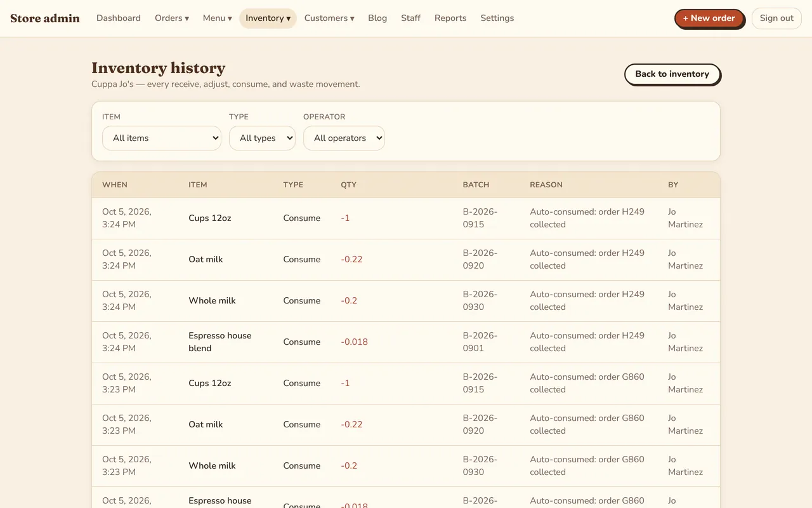Click Espresso house blend in the H249 row

click(220, 342)
